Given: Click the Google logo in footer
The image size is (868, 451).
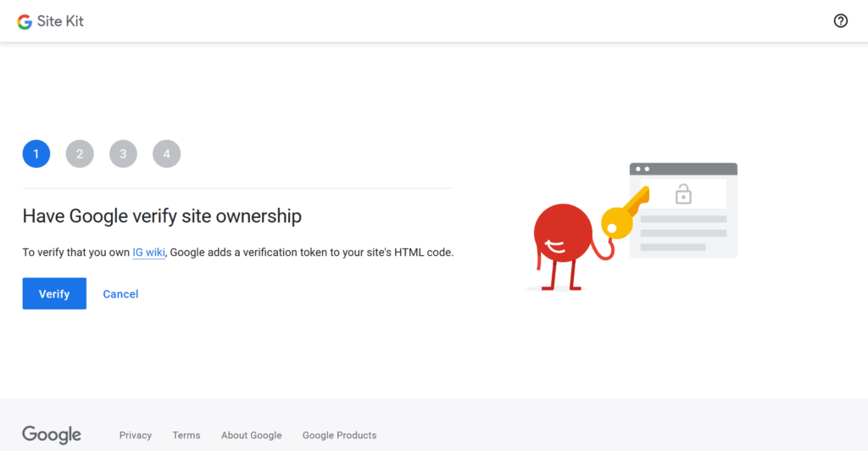Looking at the screenshot, I should (x=52, y=435).
